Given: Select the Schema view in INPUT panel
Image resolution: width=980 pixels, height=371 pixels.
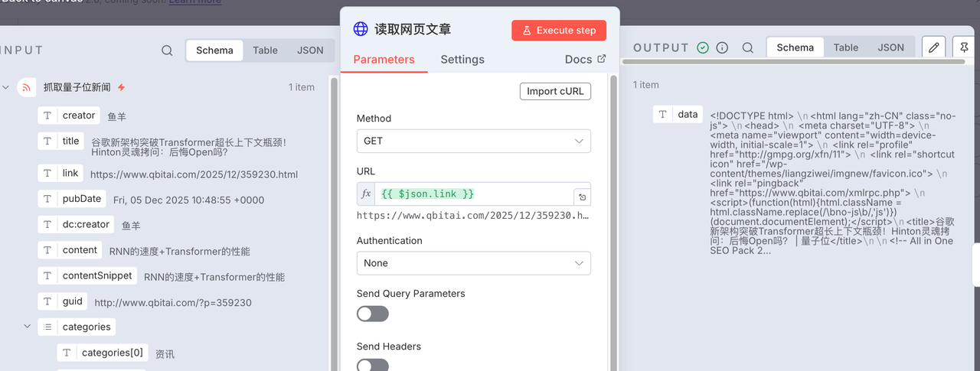Looking at the screenshot, I should click(x=214, y=50).
